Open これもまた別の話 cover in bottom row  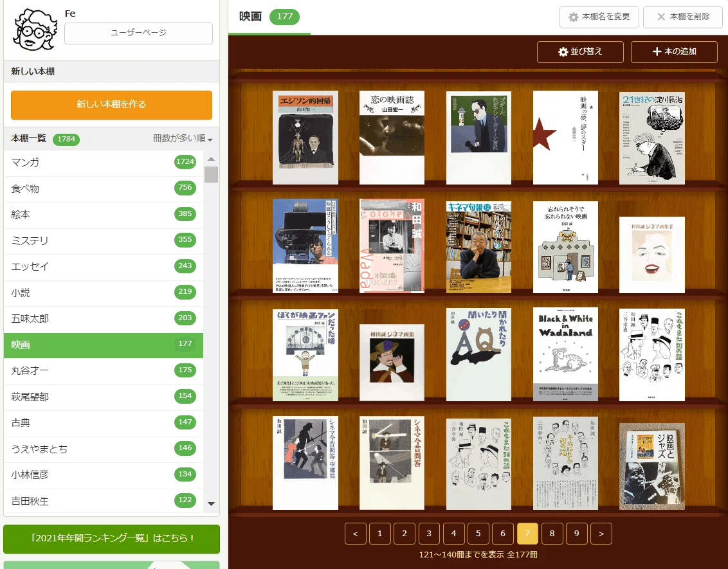click(x=478, y=464)
